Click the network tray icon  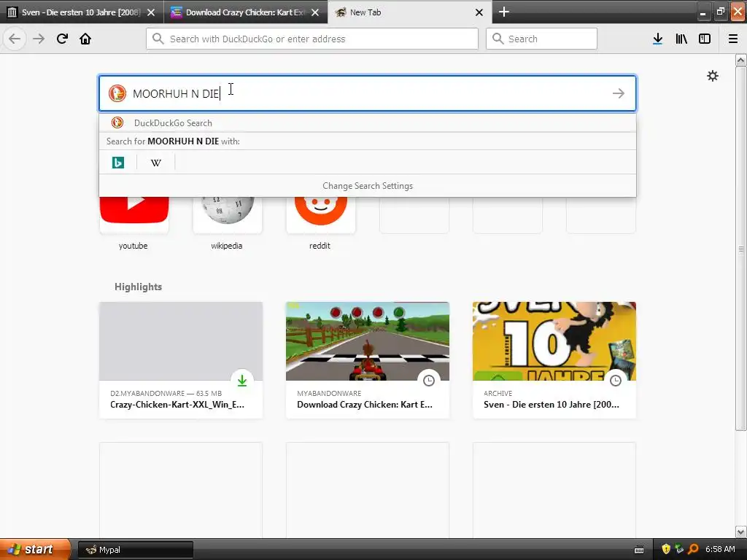[x=679, y=550]
